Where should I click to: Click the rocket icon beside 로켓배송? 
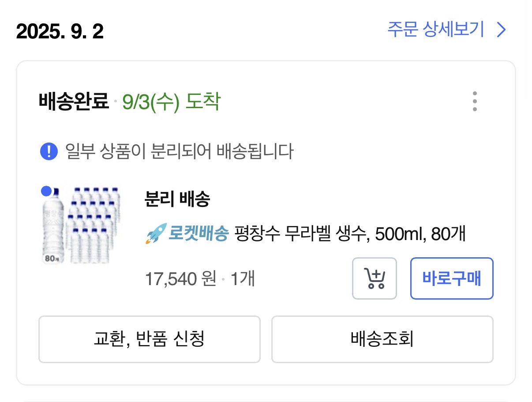(155, 233)
